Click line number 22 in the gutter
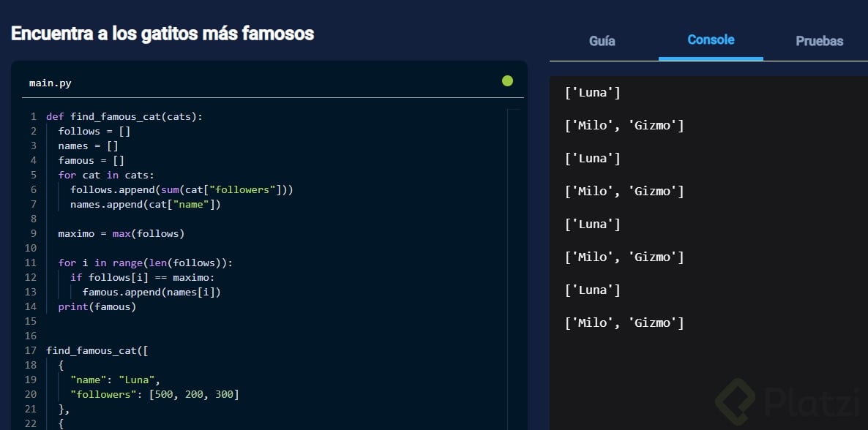 [30, 423]
